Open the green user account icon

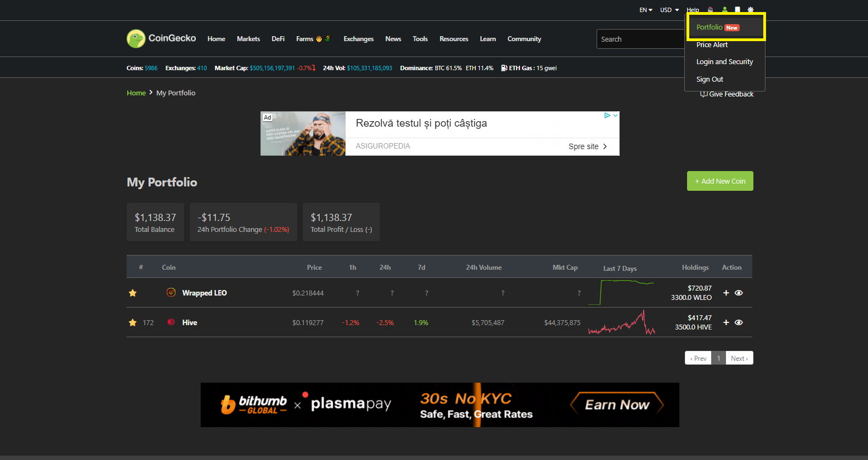click(x=724, y=10)
